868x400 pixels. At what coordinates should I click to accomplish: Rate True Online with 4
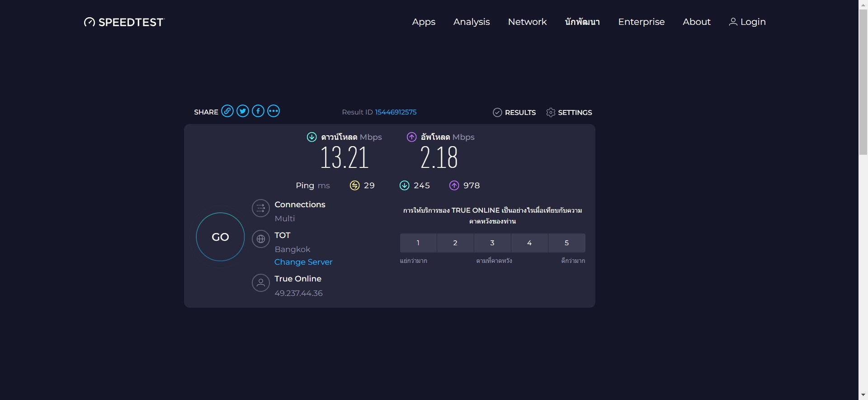[x=529, y=243]
